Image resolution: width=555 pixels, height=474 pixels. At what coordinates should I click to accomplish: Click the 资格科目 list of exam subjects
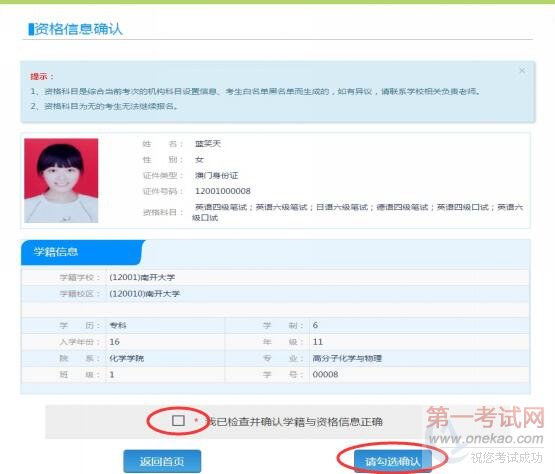(x=357, y=212)
